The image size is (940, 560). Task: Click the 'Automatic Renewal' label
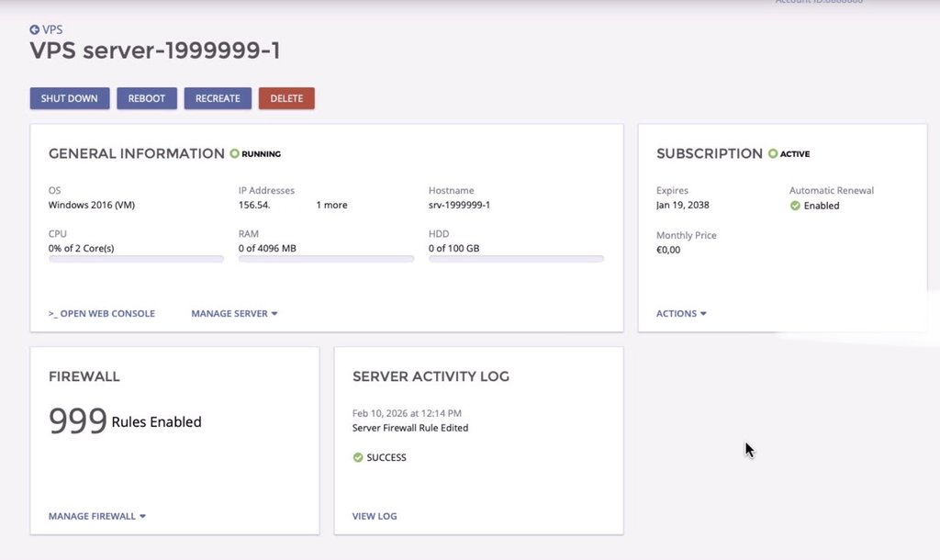coord(832,191)
